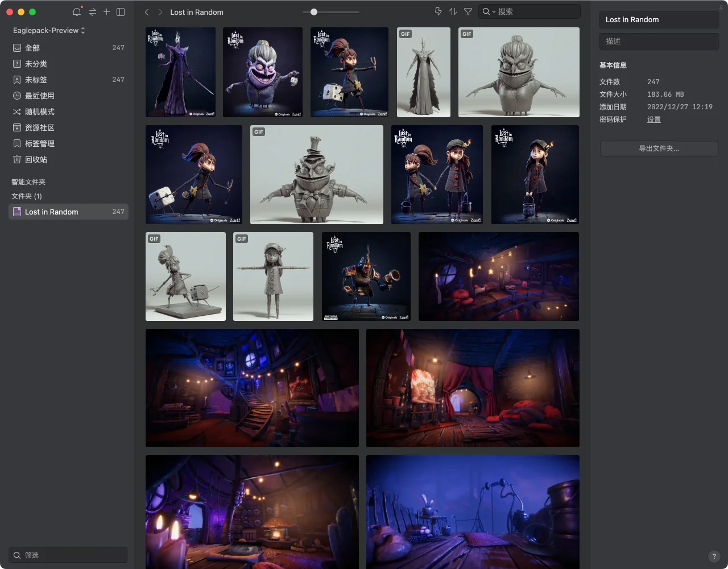Go back with the left chevron

click(x=147, y=12)
